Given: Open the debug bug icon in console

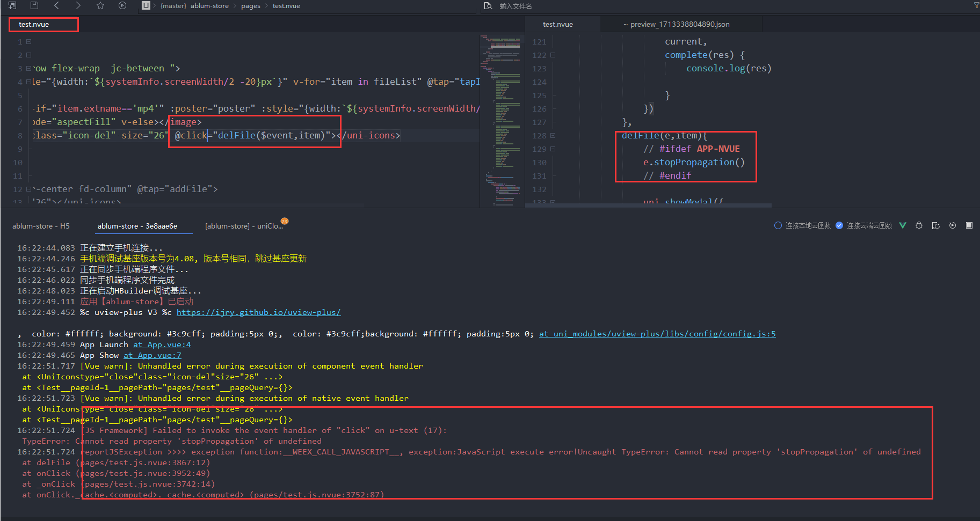Looking at the screenshot, I should point(919,225).
